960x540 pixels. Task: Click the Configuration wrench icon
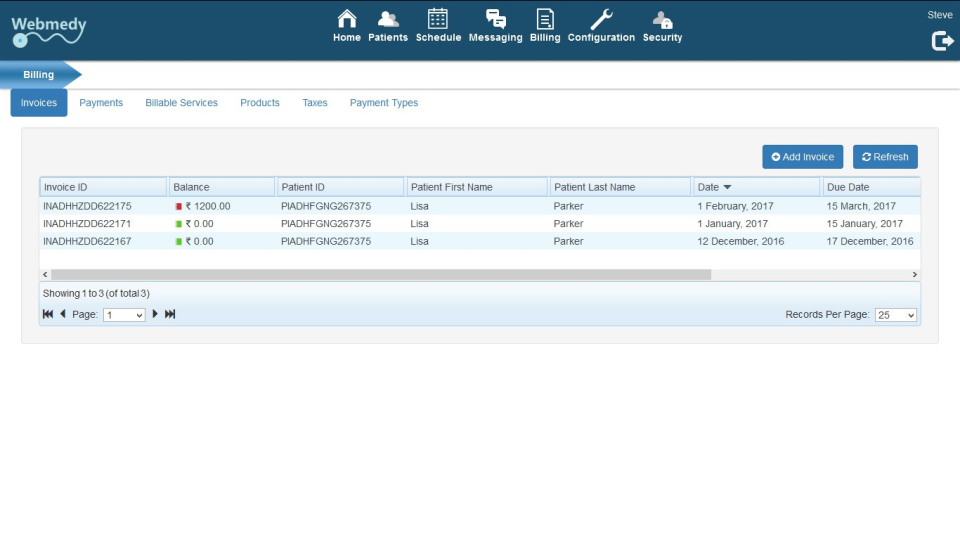[x=601, y=20]
